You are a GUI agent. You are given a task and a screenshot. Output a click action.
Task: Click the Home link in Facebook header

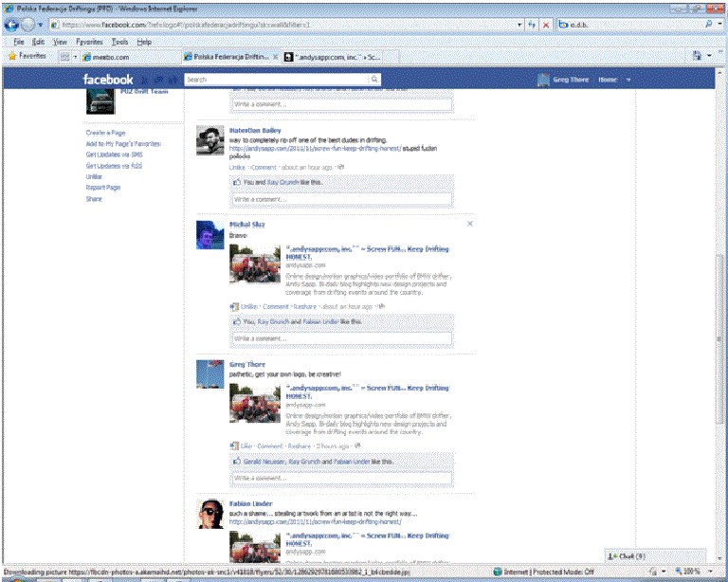tap(608, 80)
